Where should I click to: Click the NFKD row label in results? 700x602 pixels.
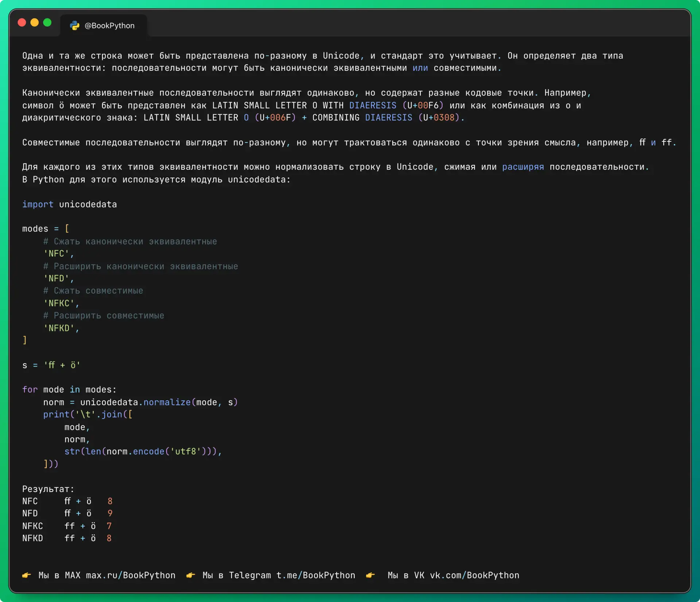tap(33, 538)
